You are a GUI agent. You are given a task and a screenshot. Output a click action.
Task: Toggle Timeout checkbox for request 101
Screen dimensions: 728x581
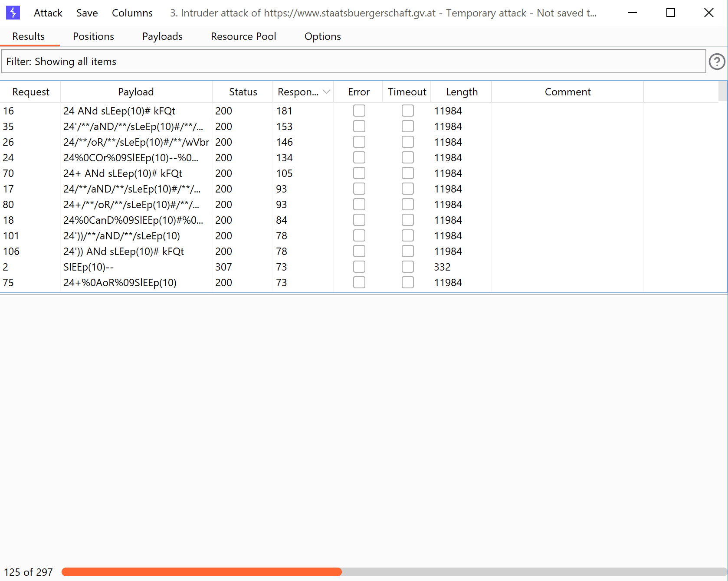[x=408, y=236]
